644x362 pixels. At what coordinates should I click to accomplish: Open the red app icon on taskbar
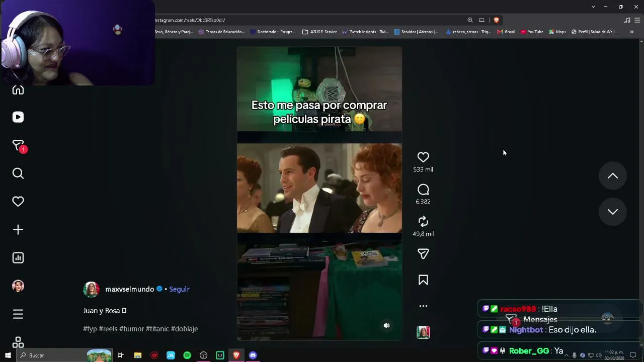[x=154, y=355]
